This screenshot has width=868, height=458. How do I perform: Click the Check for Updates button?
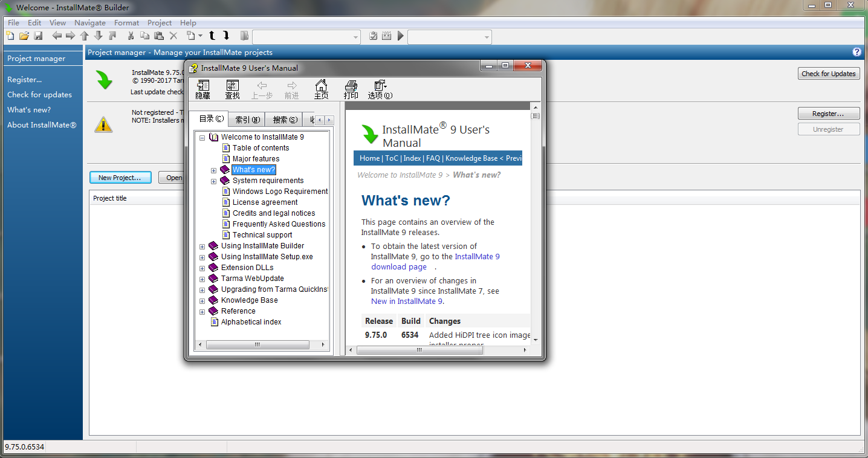[x=829, y=74]
